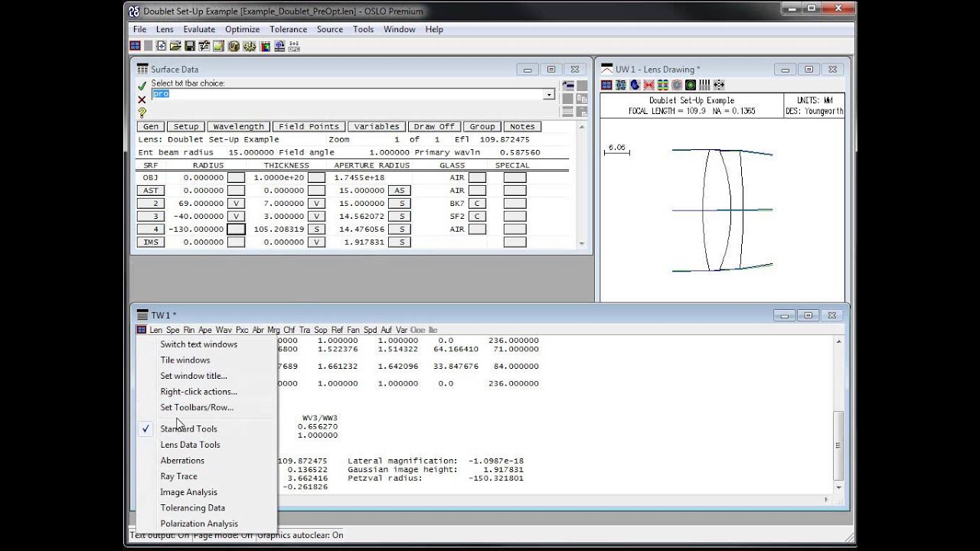The width and height of the screenshot is (980, 551).
Task: Click the blue globe with arrow icon
Action: click(279, 46)
